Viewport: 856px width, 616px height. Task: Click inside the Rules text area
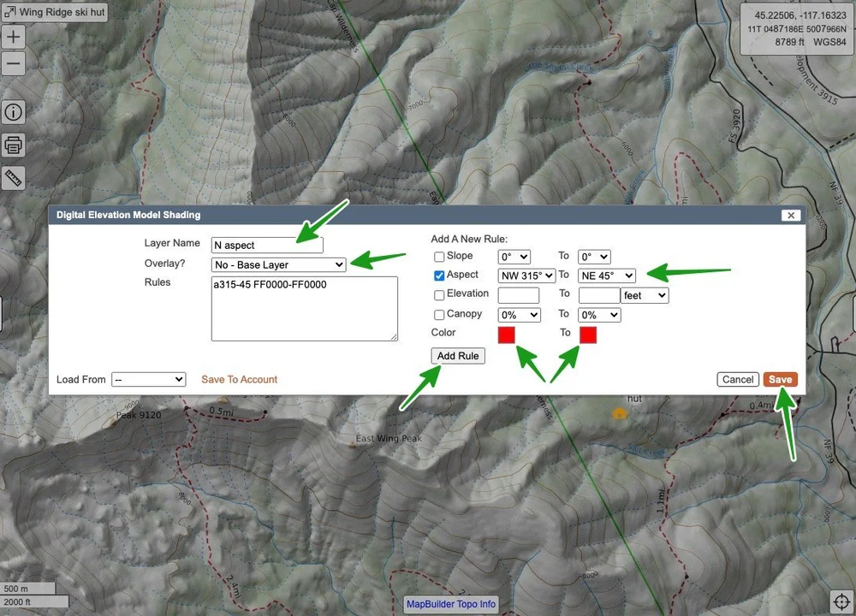pos(304,308)
